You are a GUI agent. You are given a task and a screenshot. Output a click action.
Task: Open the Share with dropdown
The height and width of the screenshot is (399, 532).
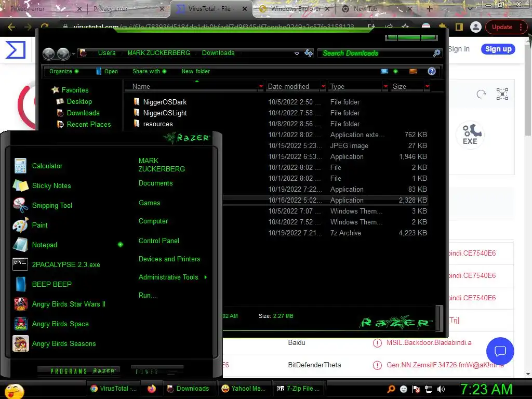[149, 71]
